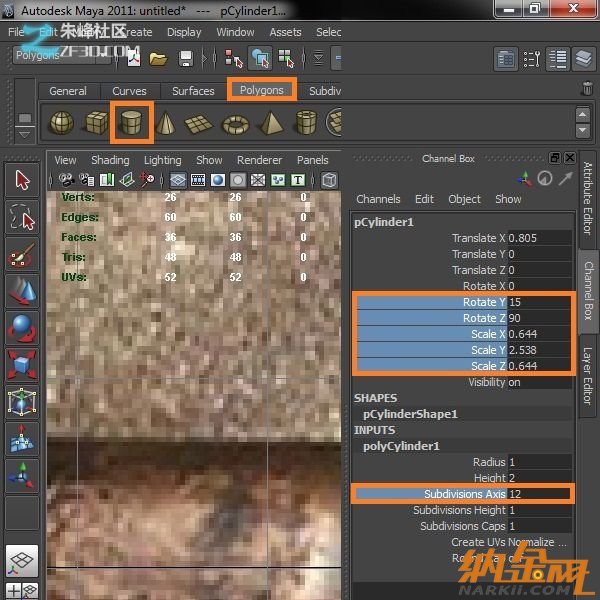Activate the Move tool with cone icon
Screen dimensions: 600x600
click(x=22, y=291)
